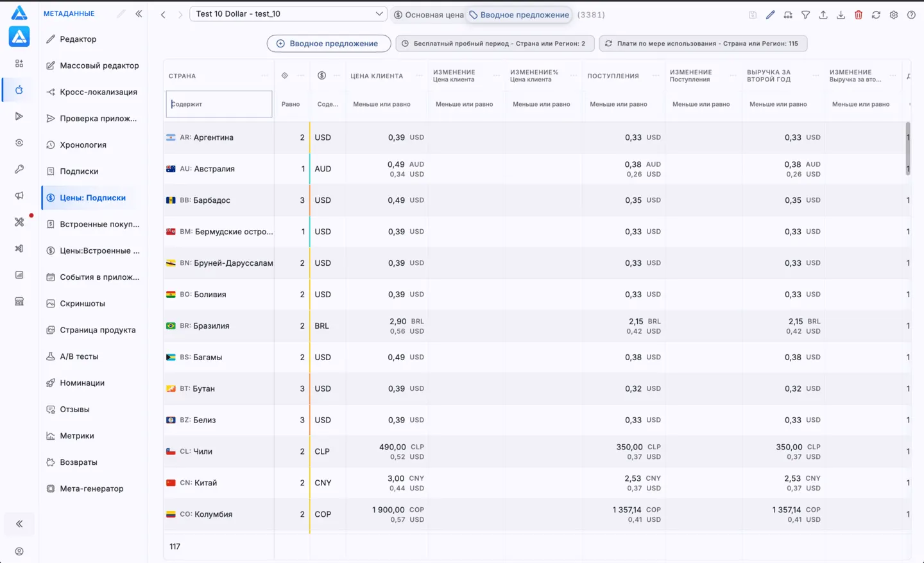The image size is (924, 563).
Task: Click the upload arrow icon in toolbar
Action: tap(823, 15)
